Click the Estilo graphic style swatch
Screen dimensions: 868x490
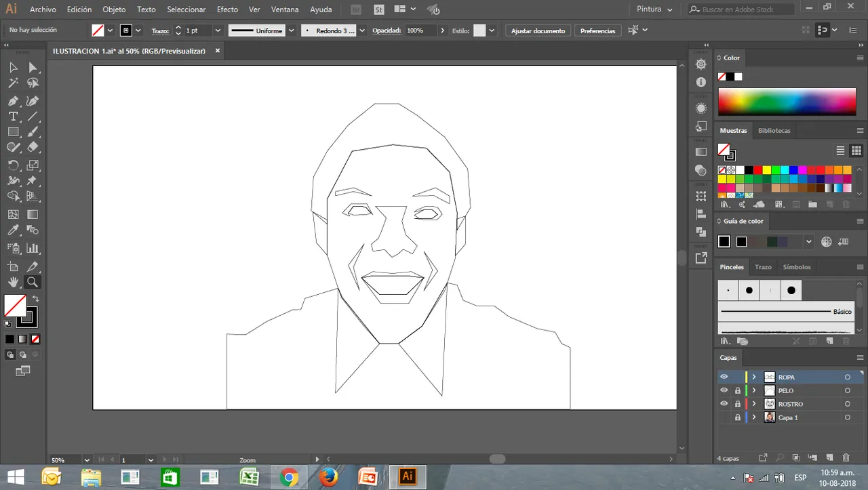479,30
